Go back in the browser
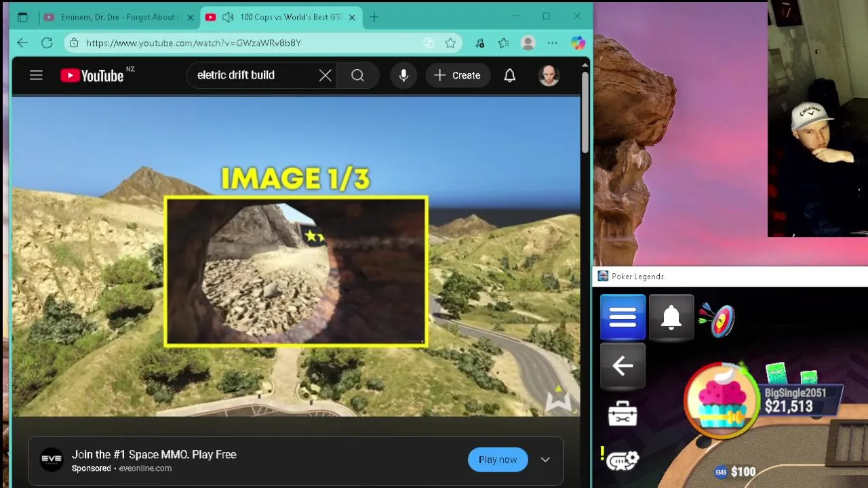Image resolution: width=868 pixels, height=488 pixels. (x=22, y=43)
